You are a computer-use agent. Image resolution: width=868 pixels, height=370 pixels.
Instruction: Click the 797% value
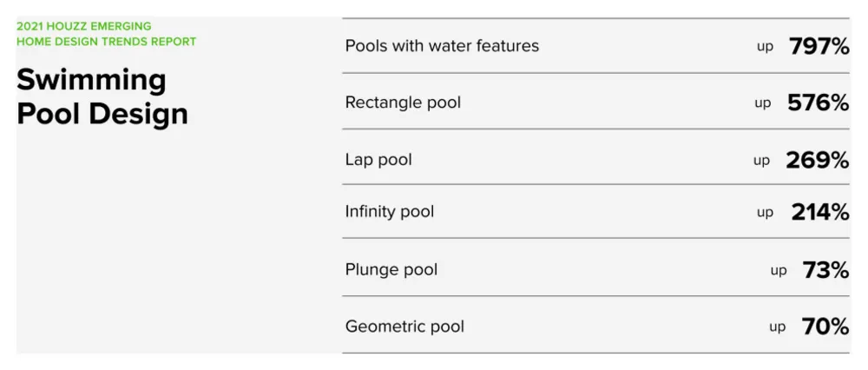[819, 47]
